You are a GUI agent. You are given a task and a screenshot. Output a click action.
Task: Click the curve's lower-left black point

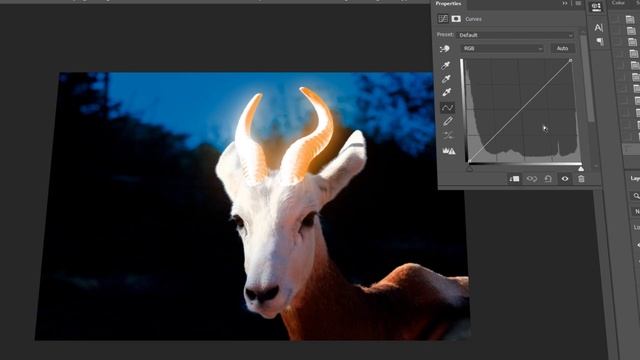469,162
